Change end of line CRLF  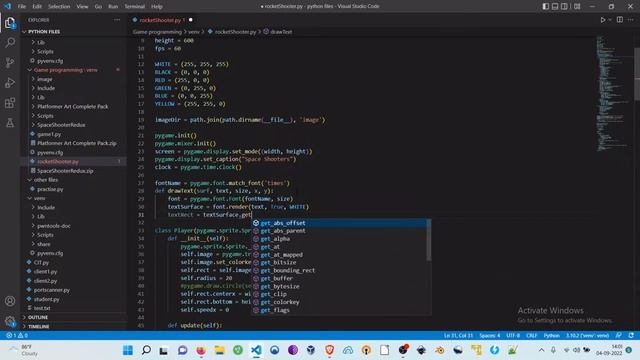pos(531,335)
